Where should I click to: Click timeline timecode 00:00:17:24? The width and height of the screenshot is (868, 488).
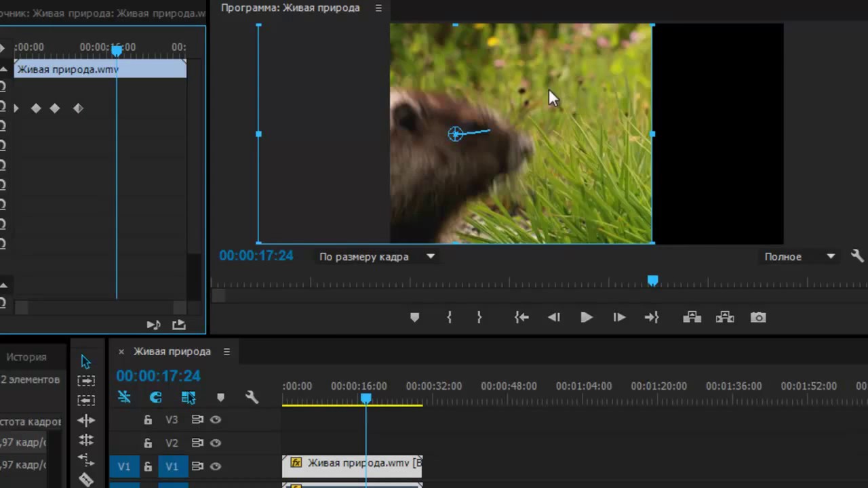tap(158, 375)
